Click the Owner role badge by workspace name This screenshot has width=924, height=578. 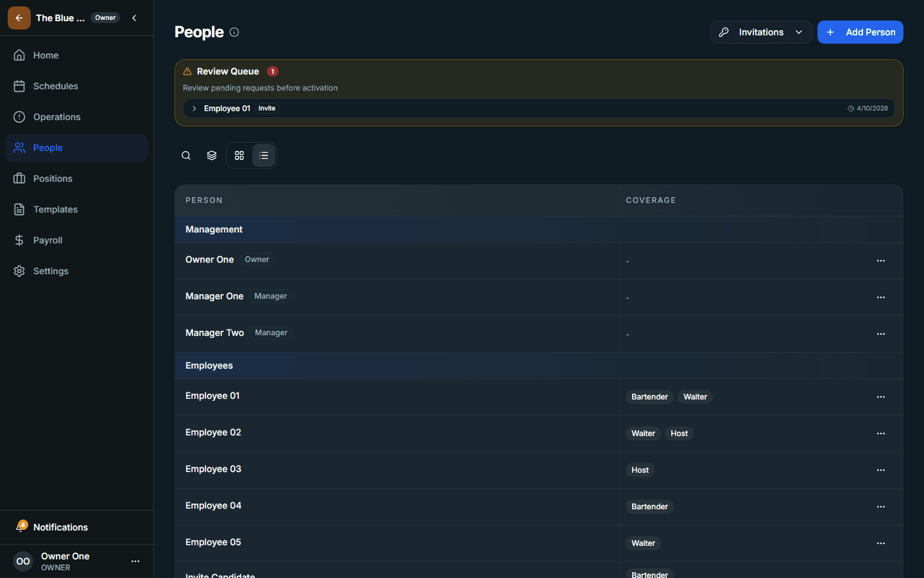(105, 18)
